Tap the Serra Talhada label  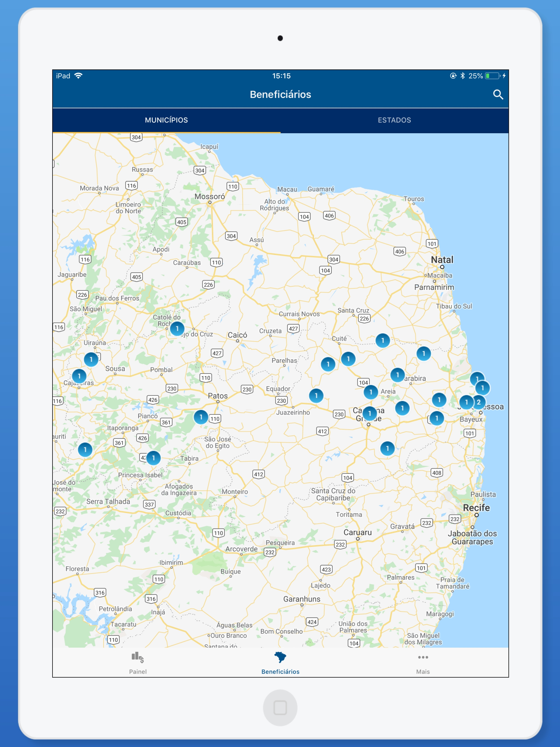coord(108,501)
